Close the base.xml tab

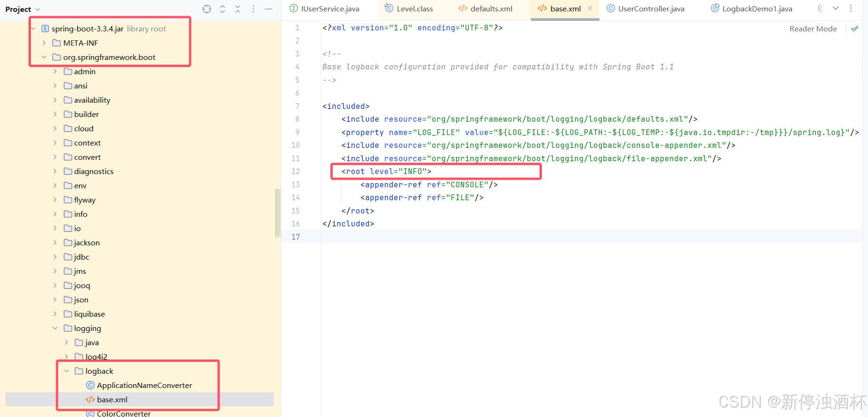[590, 8]
